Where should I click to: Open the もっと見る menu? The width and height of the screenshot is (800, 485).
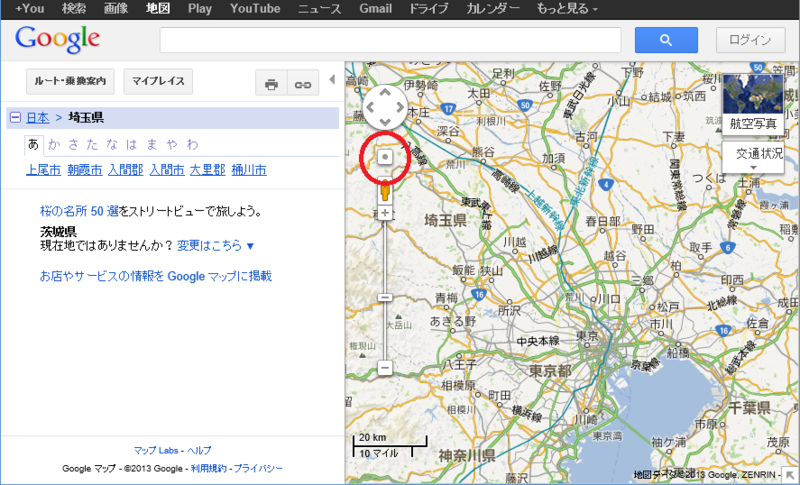click(x=567, y=9)
